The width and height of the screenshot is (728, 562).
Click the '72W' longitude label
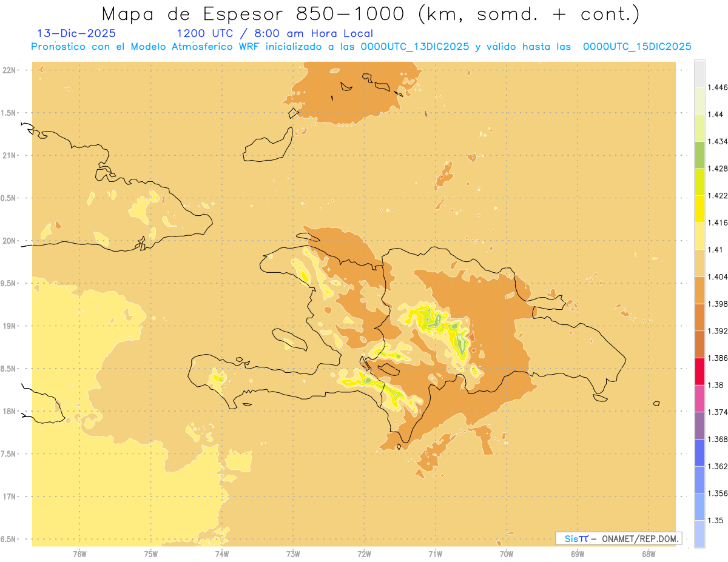pyautogui.click(x=364, y=554)
